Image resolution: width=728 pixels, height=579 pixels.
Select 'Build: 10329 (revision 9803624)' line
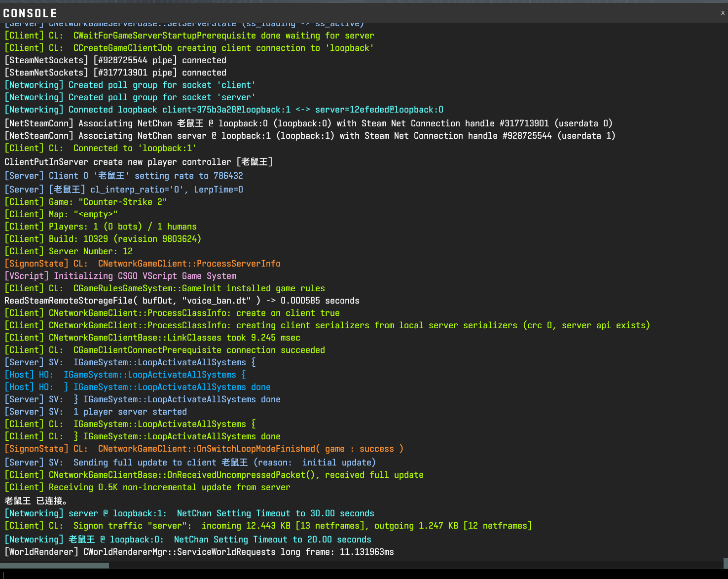click(103, 239)
